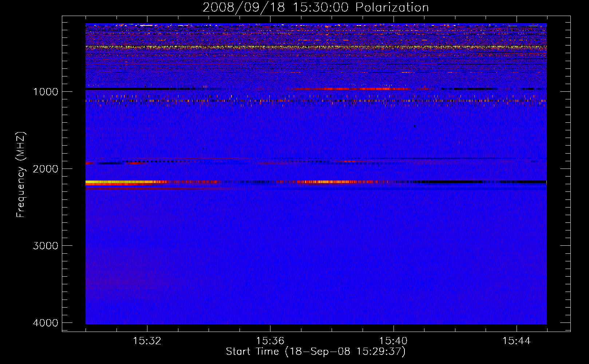
Task: Select the 4000 frequency tick label
Action: click(46, 323)
